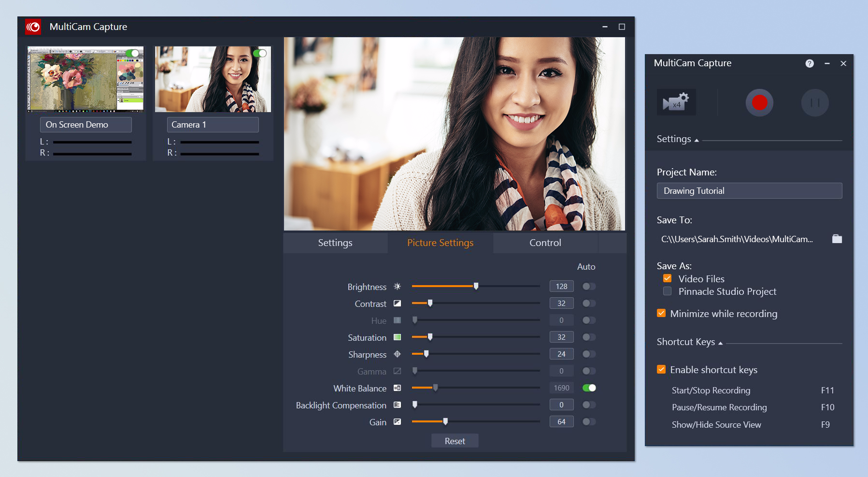The height and width of the screenshot is (477, 868).
Task: Click the Contrast icon
Action: tap(397, 304)
